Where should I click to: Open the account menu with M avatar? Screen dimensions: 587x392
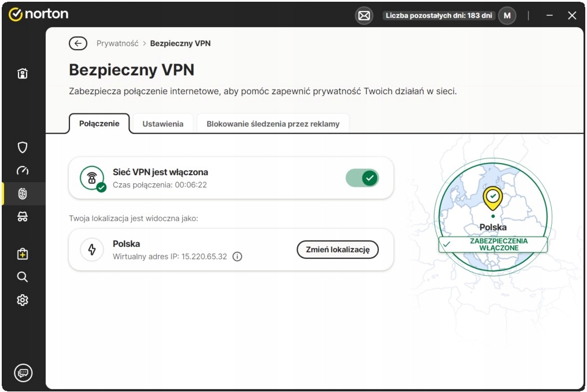click(x=507, y=16)
